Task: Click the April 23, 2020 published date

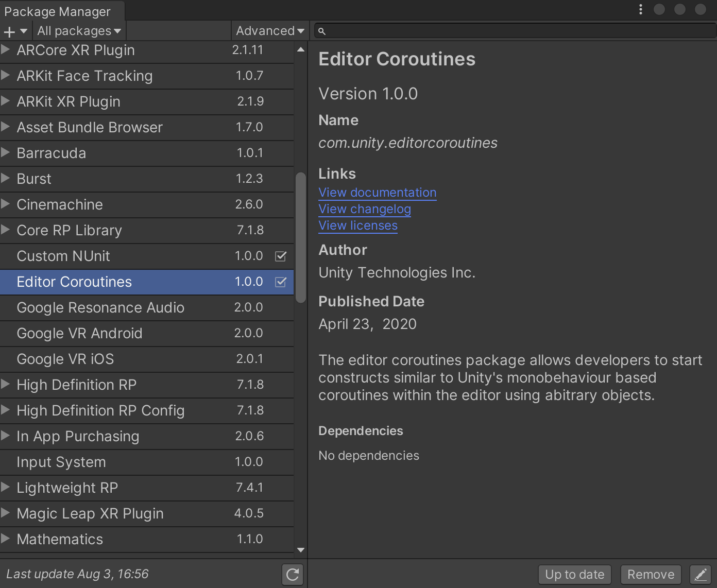Action: pos(368,324)
